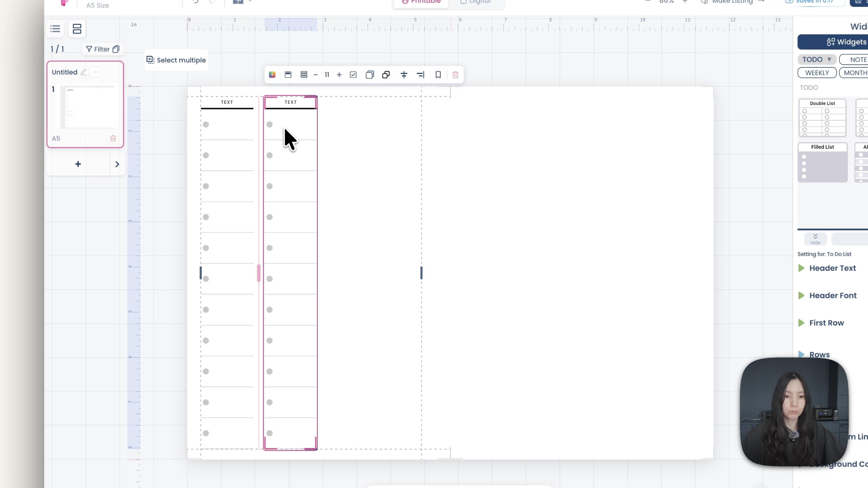Select the NOTE category pill

(854, 59)
